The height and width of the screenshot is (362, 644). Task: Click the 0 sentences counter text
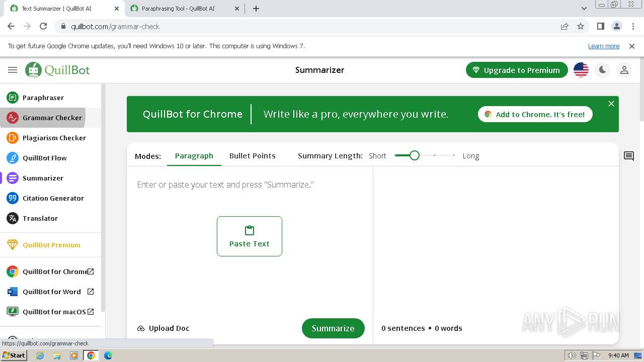403,328
